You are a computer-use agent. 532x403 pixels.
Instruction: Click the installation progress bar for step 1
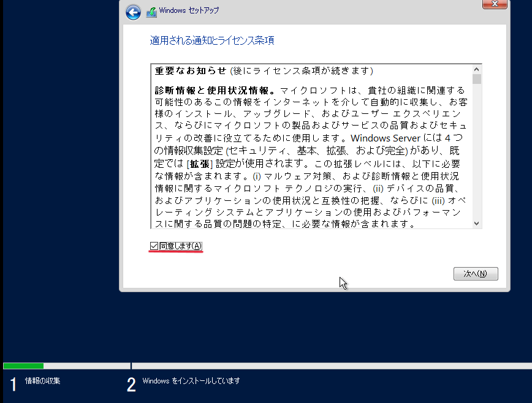point(66,366)
